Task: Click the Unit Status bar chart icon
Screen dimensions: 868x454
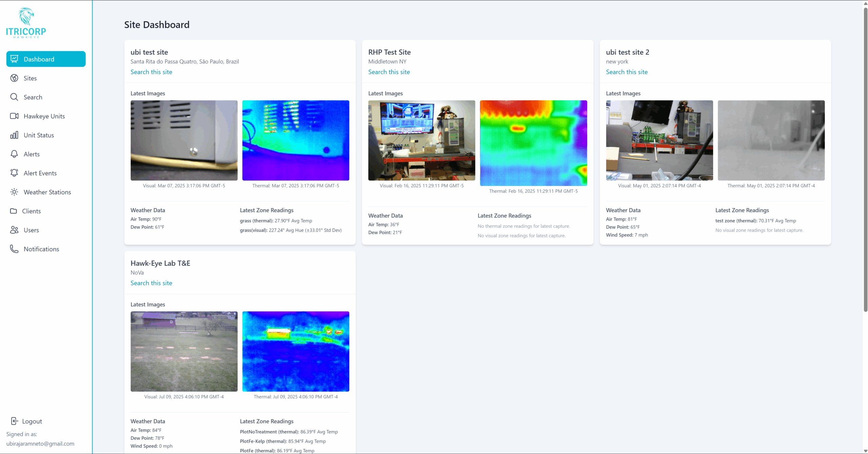Action: [14, 135]
